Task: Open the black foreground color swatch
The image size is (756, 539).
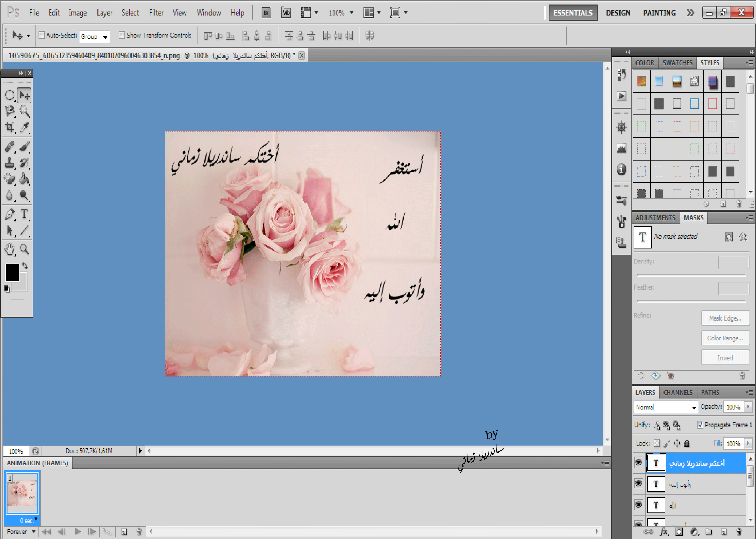Action: (x=12, y=273)
